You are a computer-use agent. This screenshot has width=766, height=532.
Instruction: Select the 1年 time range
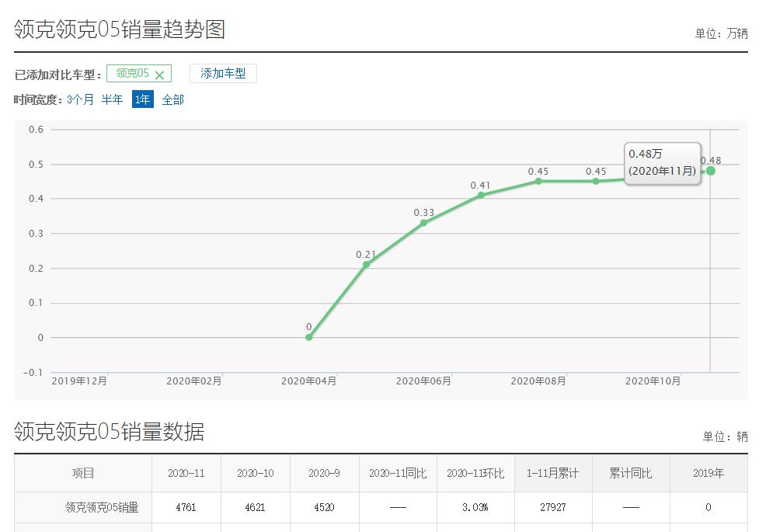pos(143,99)
